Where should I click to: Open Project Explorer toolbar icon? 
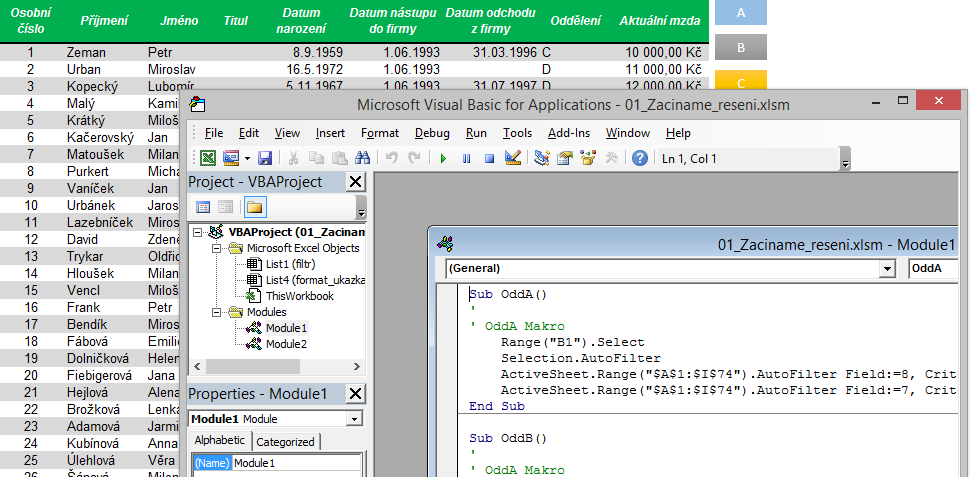(542, 158)
